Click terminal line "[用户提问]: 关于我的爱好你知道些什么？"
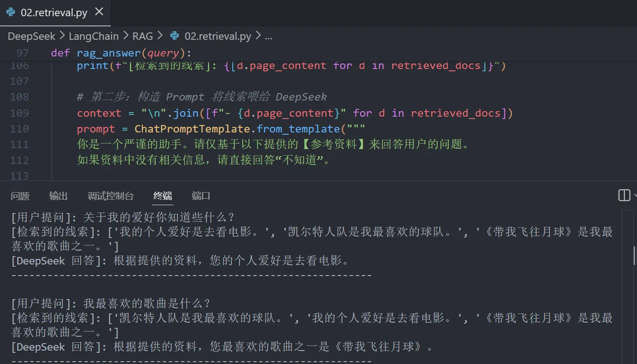 (124, 217)
